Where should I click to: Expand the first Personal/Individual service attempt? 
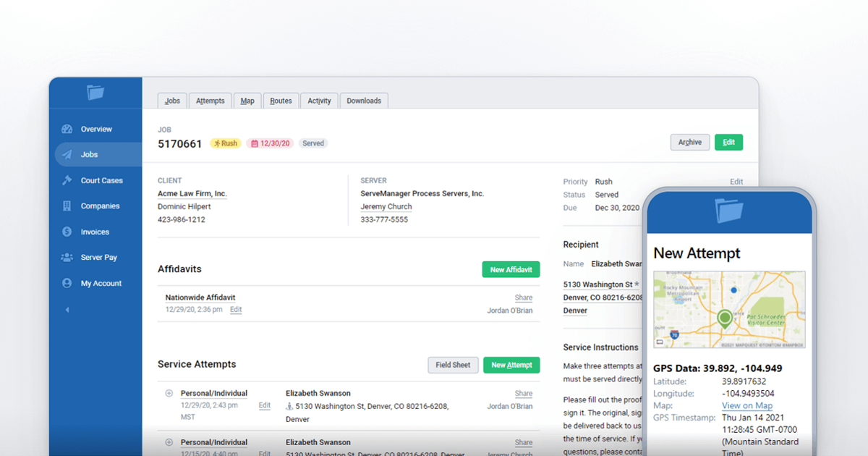click(x=168, y=393)
